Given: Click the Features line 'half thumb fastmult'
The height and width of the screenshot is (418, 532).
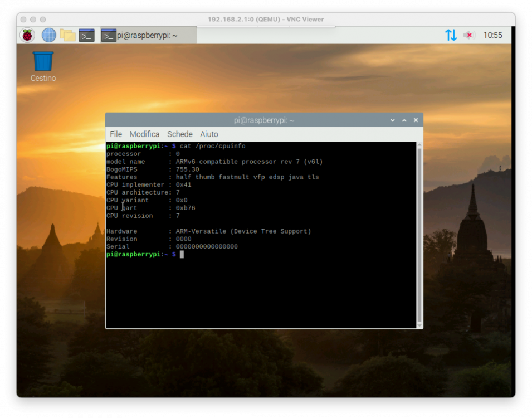Looking at the screenshot, I should 212,177.
